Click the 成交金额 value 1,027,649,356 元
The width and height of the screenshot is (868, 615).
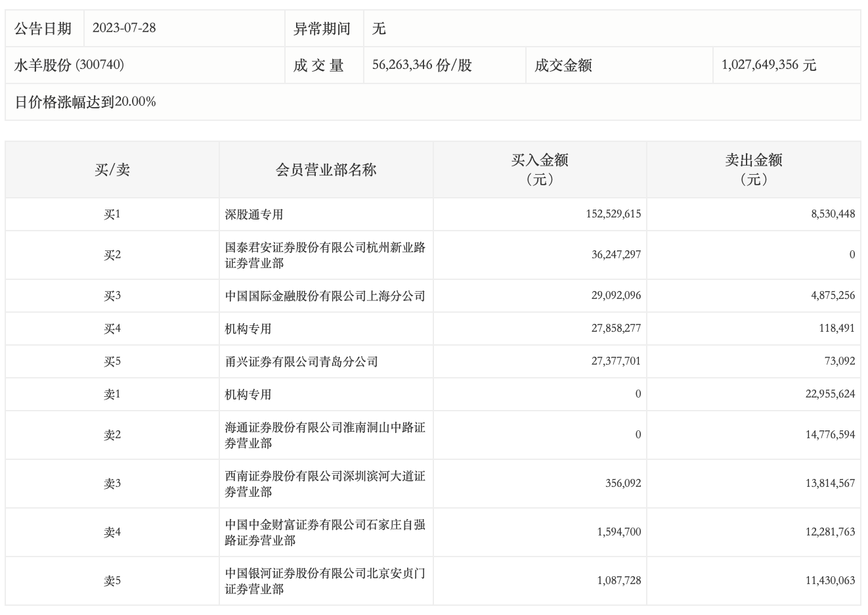[768, 65]
